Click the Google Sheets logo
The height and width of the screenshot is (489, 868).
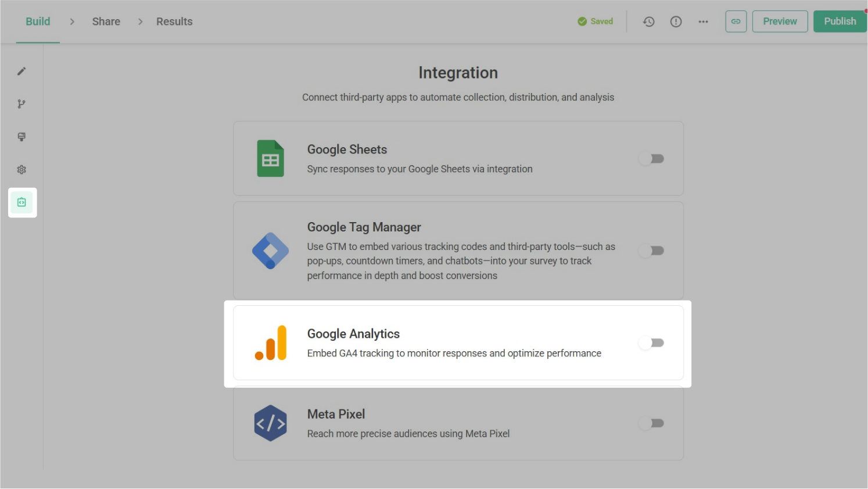click(271, 158)
